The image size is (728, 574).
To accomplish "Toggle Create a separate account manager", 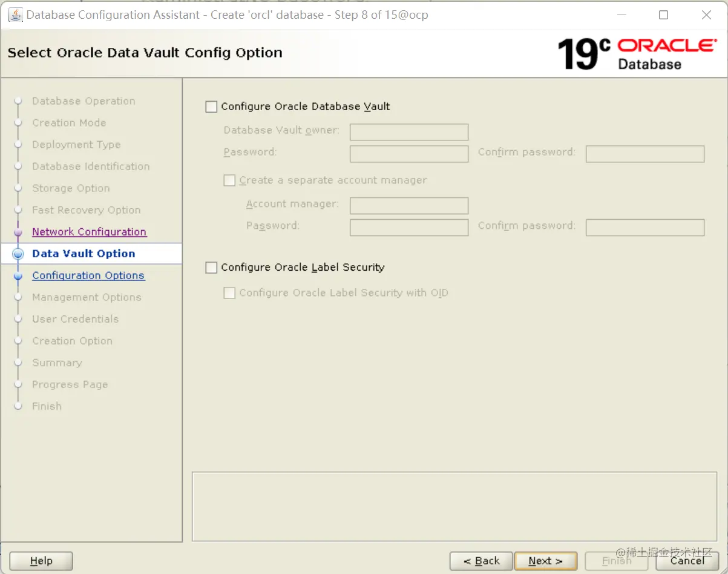I will pos(229,180).
